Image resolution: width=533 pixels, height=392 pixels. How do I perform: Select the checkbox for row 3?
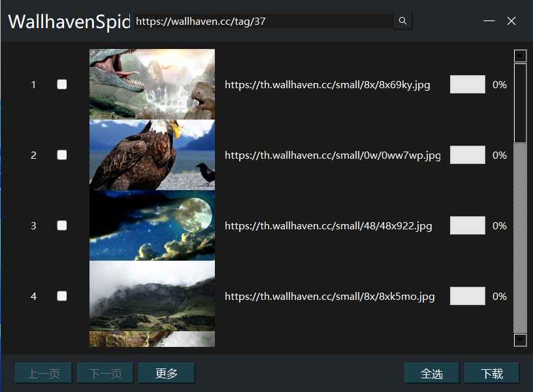click(x=62, y=225)
